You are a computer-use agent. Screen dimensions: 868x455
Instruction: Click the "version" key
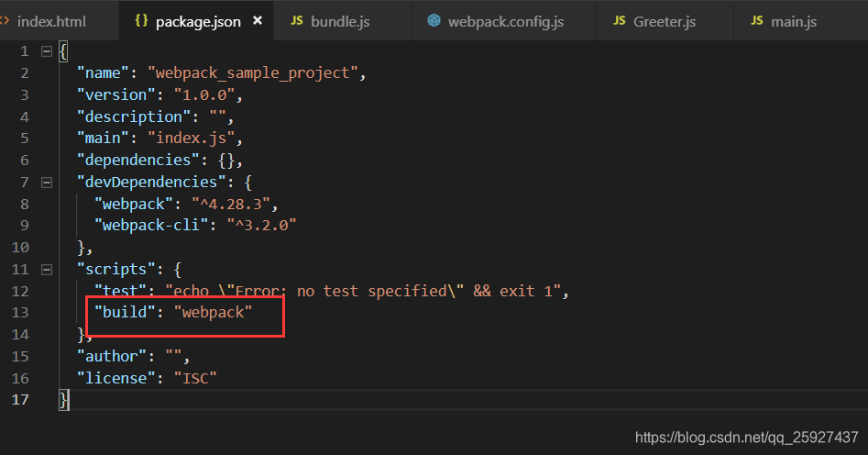(x=116, y=94)
